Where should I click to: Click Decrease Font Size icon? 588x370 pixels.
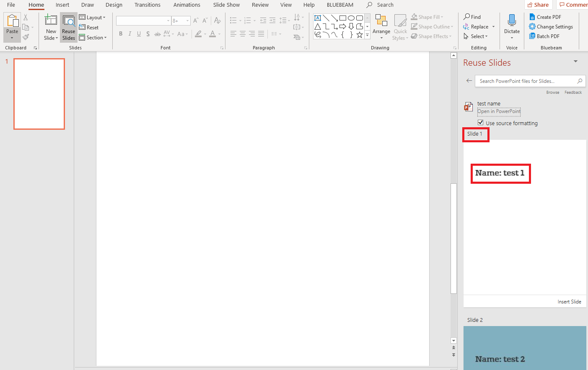[205, 21]
